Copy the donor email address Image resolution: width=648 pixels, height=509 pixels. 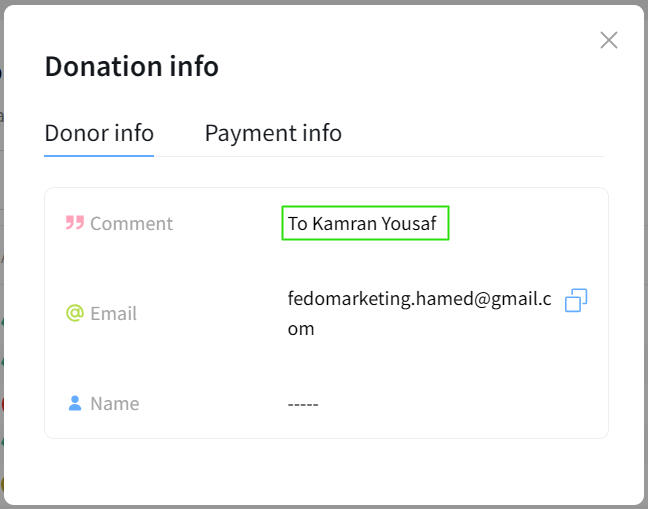(x=576, y=300)
